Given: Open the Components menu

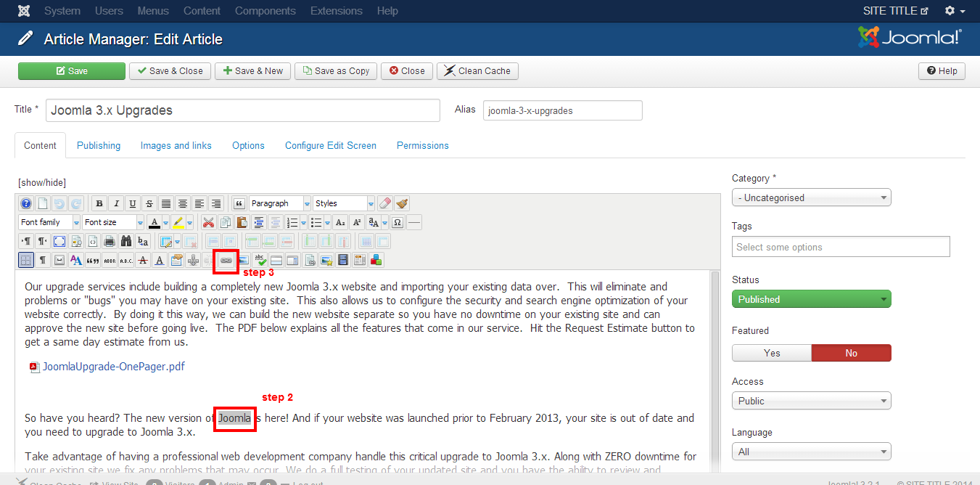Looking at the screenshot, I should pos(265,11).
